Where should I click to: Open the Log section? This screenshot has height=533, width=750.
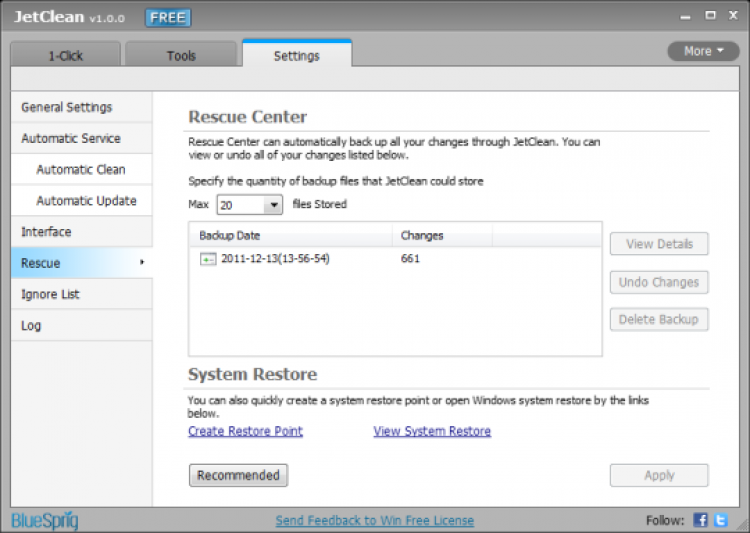tap(81, 325)
